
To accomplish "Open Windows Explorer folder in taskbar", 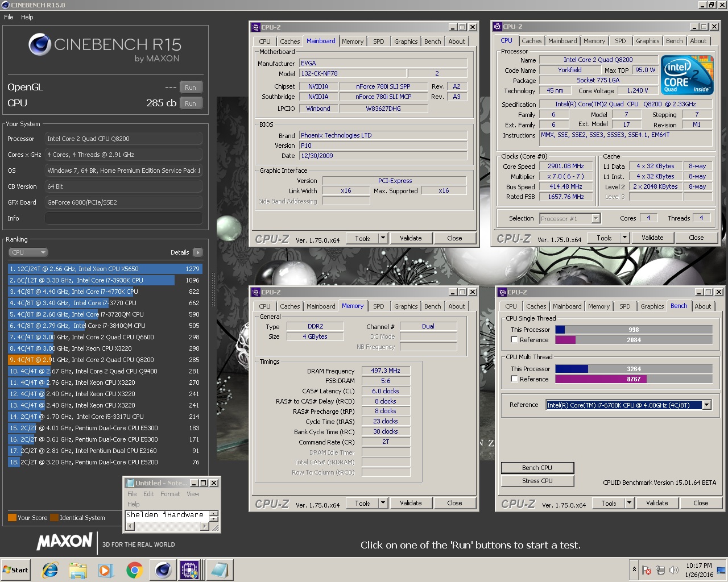I will (78, 570).
